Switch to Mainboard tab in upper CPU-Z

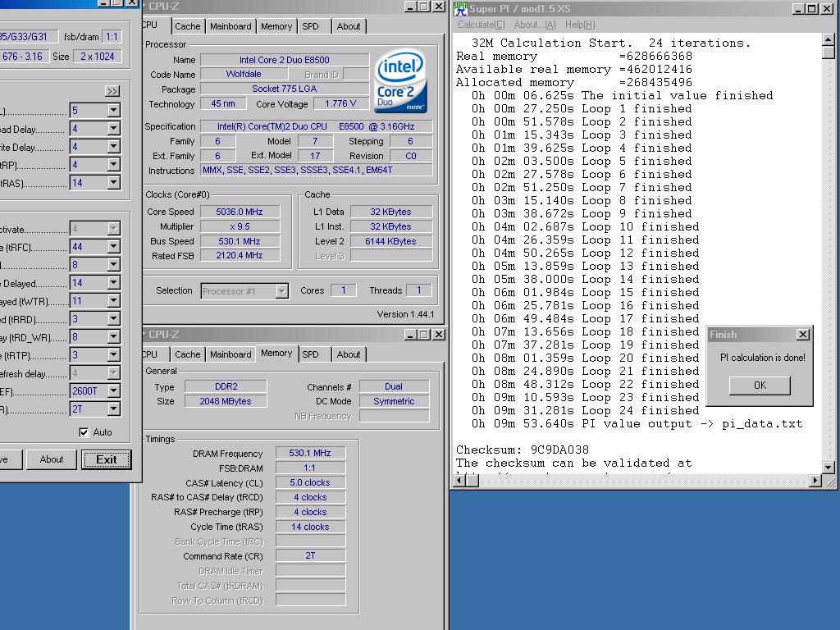coord(231,26)
